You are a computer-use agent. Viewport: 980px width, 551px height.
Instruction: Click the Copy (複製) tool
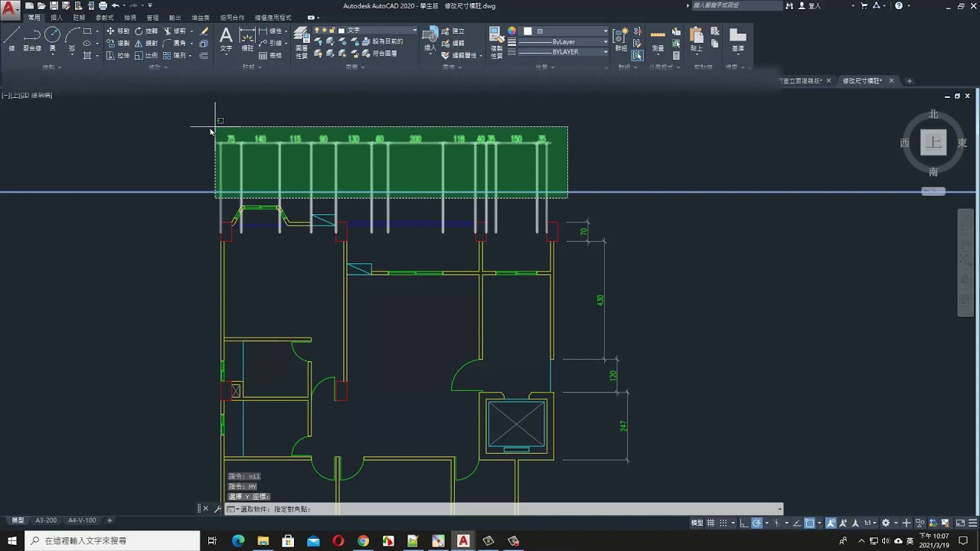click(117, 44)
